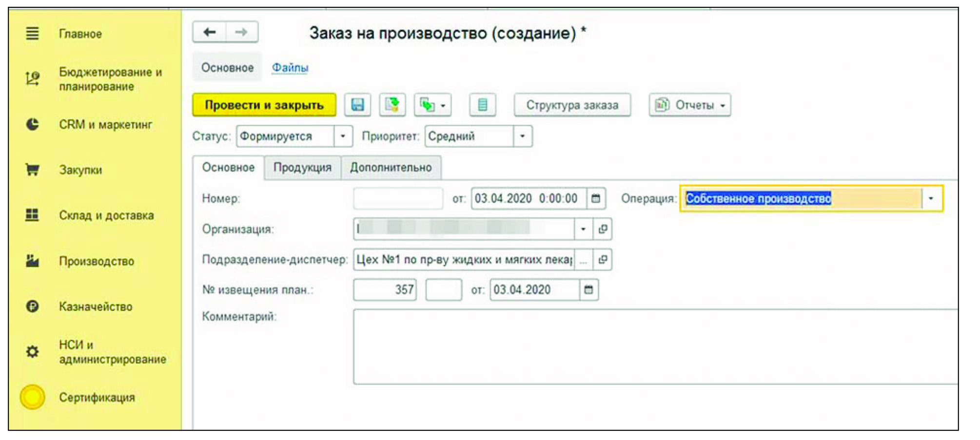Image resolution: width=980 pixels, height=440 pixels.
Task: Open calendar picker for order date
Action: click(596, 199)
